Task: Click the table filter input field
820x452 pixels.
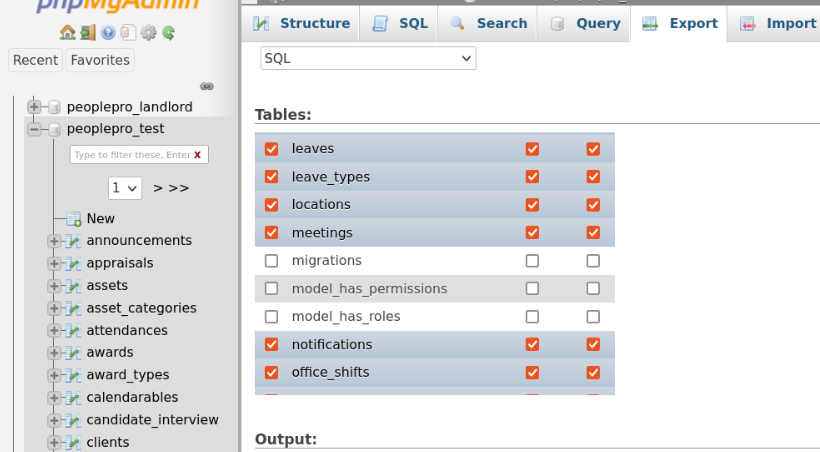Action: coord(130,155)
